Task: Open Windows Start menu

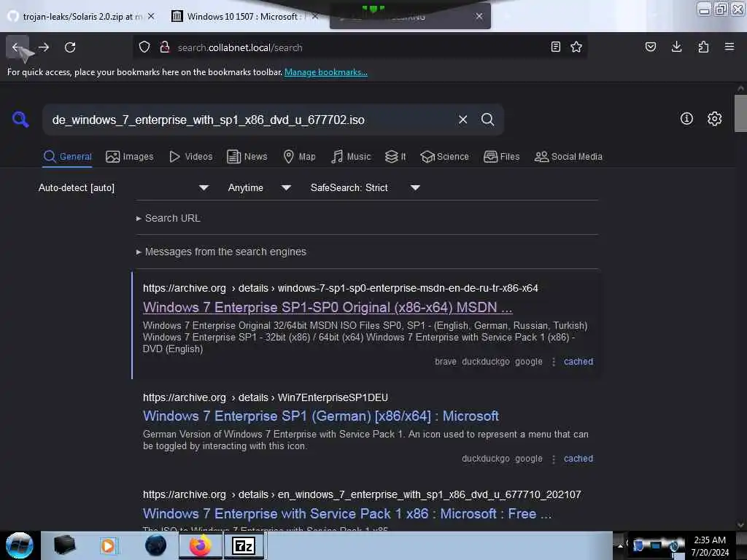Action: coord(20,545)
